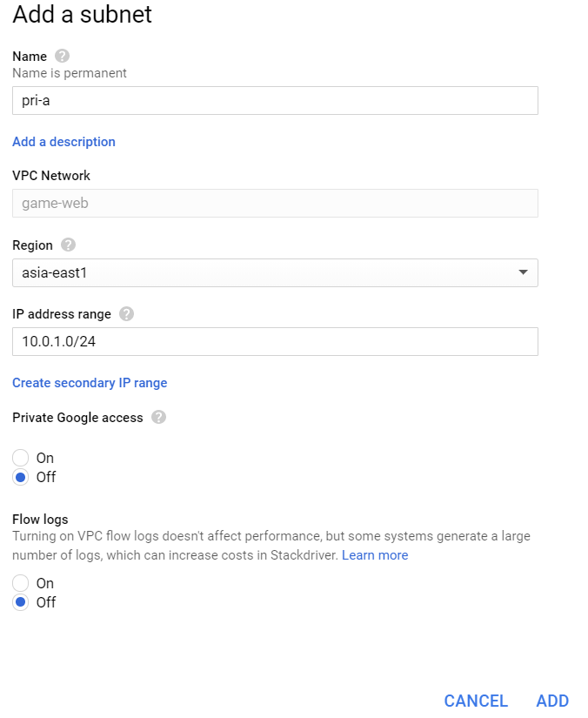Open the Learn more link for flow logs
Screen dimensions: 588x718
[x=375, y=555]
